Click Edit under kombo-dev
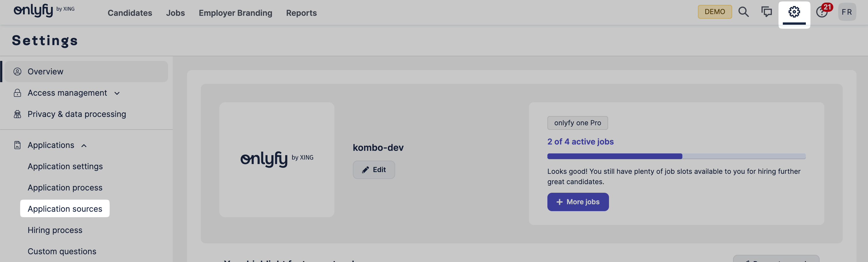Viewport: 868px width, 262px height. (374, 170)
